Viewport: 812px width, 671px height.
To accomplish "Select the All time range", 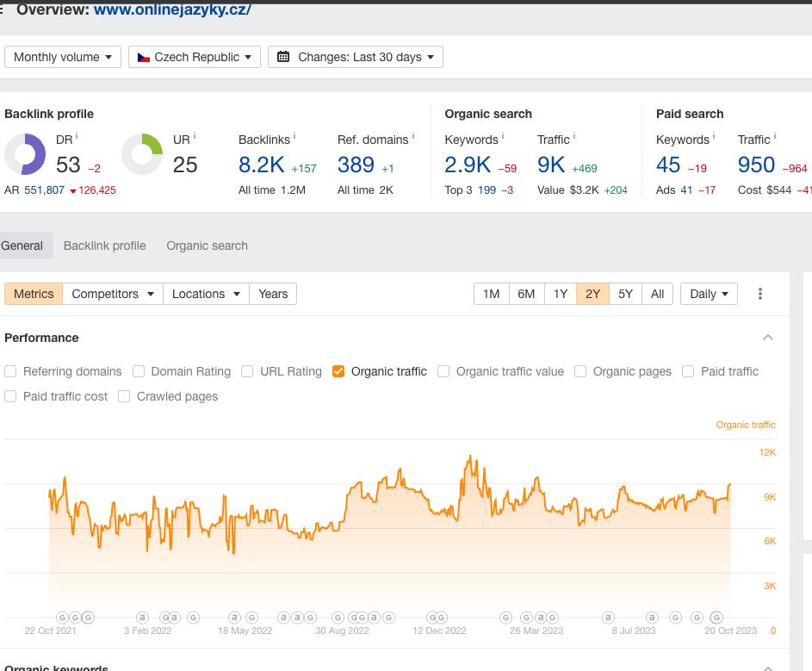I will point(658,294).
